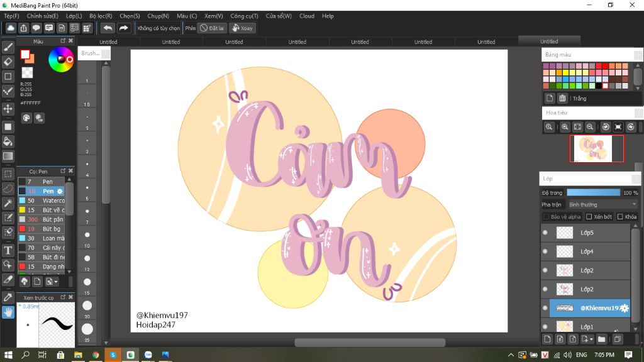644x362 pixels.
Task: Open the Hoa tiêu panel menu box
Action: pyautogui.click(x=638, y=113)
